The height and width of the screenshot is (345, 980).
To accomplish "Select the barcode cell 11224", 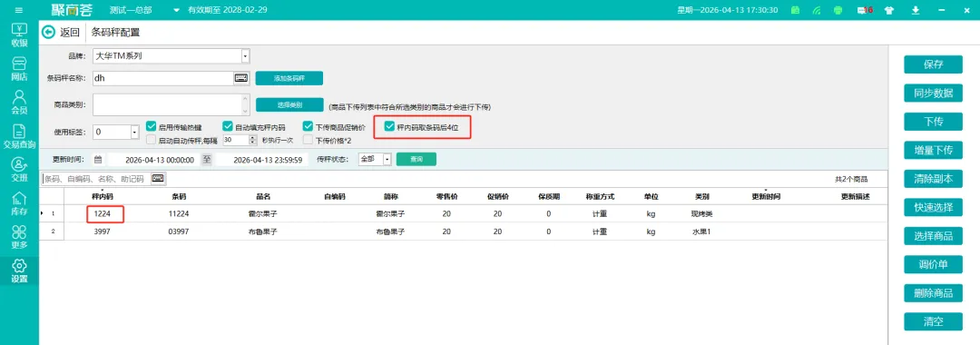I will coord(179,213).
